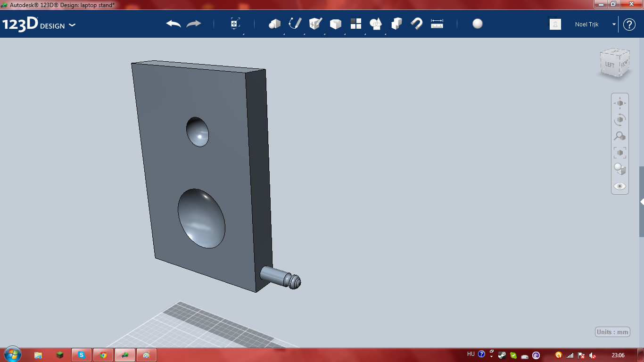Toggle the visibility eye in navigation bar

[x=620, y=186]
